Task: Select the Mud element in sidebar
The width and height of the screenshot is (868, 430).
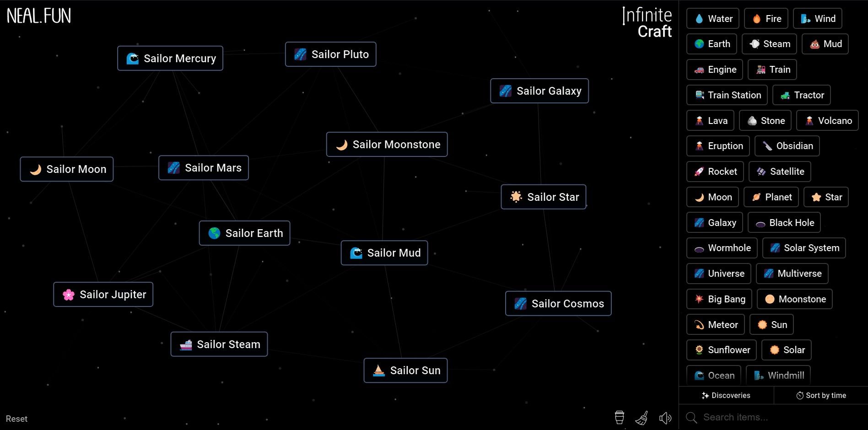Action: coord(825,44)
